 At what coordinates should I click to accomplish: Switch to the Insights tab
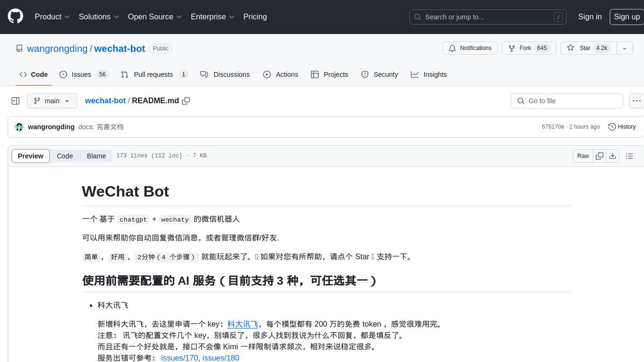tap(429, 74)
